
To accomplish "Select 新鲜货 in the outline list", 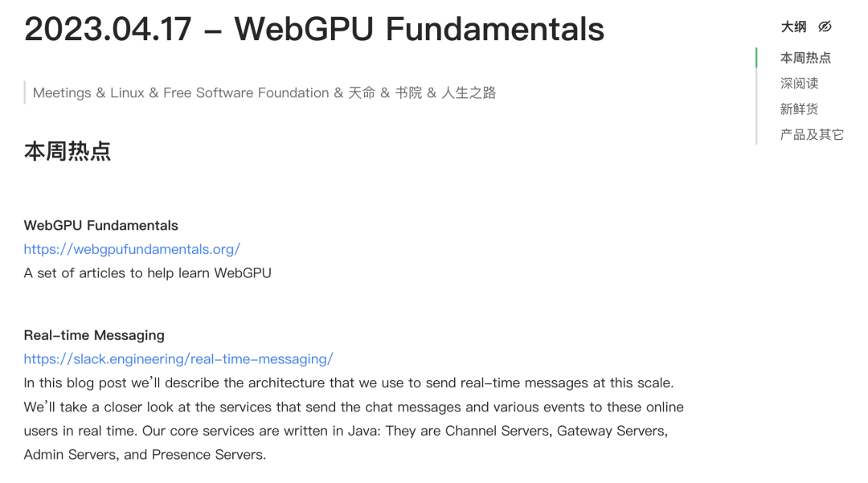I will [x=800, y=109].
